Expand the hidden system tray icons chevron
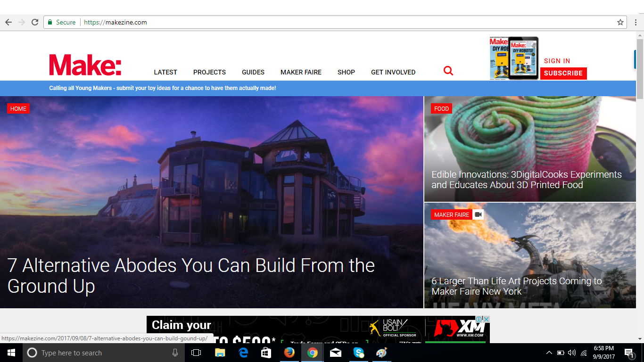 pyautogui.click(x=549, y=353)
